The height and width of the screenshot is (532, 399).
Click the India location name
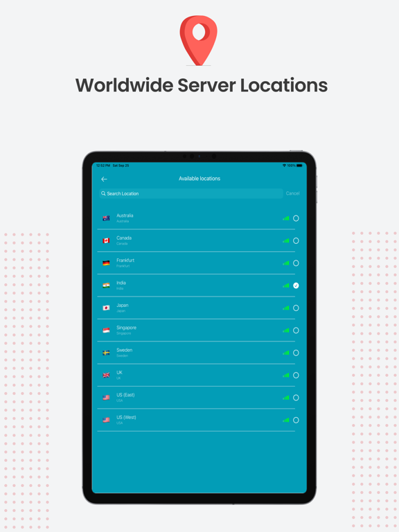(121, 283)
